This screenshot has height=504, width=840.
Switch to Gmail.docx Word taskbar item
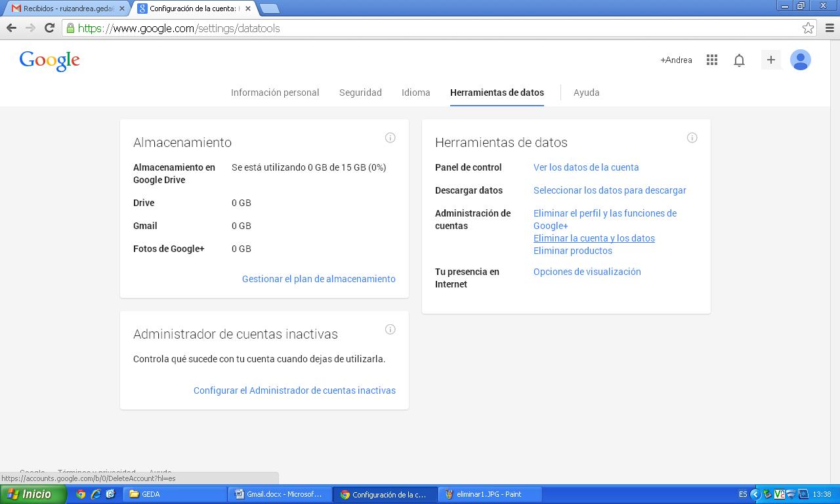(280, 494)
